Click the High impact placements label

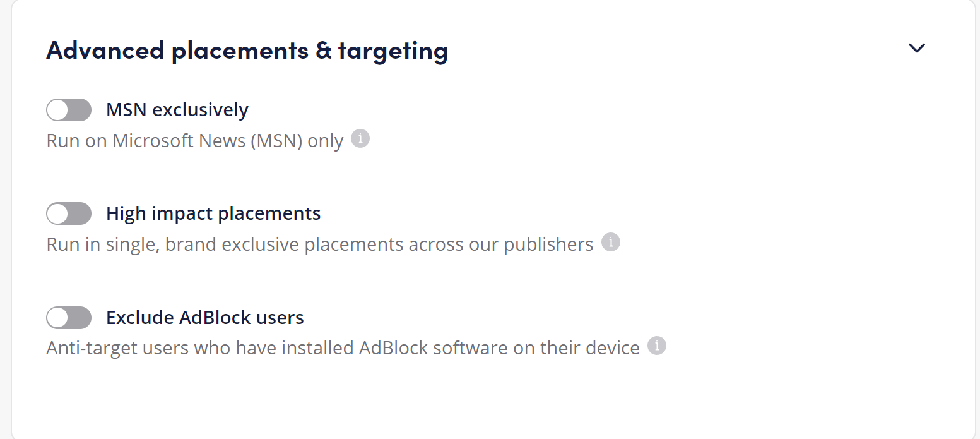213,213
